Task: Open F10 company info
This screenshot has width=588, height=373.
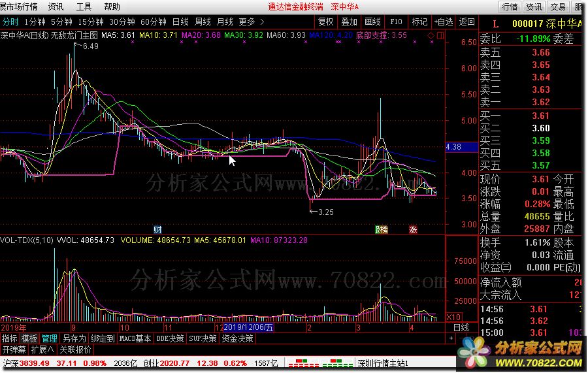Action: click(396, 22)
